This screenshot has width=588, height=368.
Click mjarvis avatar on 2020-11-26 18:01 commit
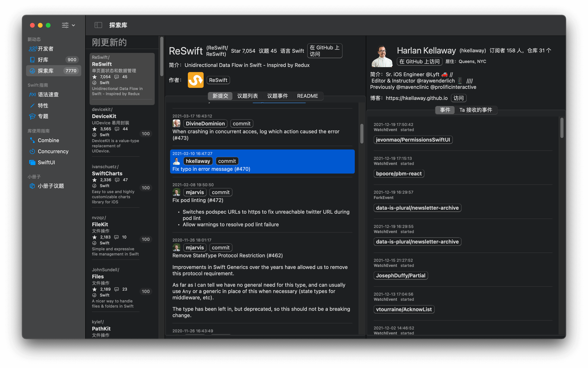tap(176, 248)
